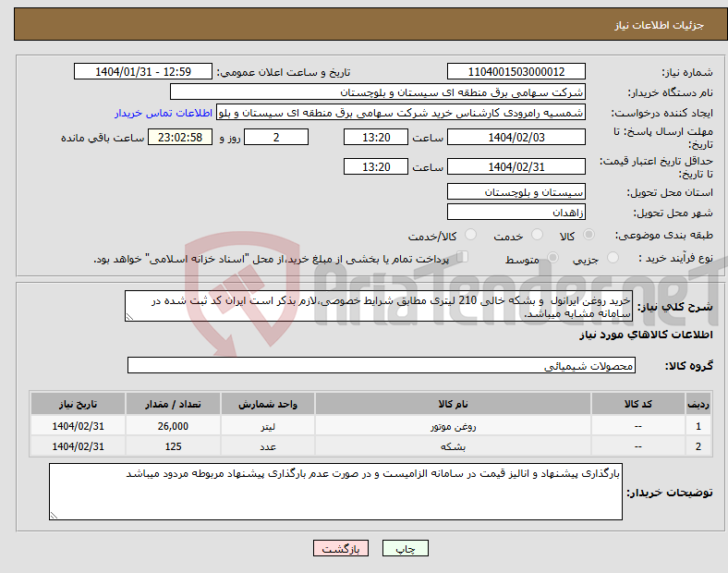Select the متوسط purchase type radio
Screen dimensions: 728x573
552,257
